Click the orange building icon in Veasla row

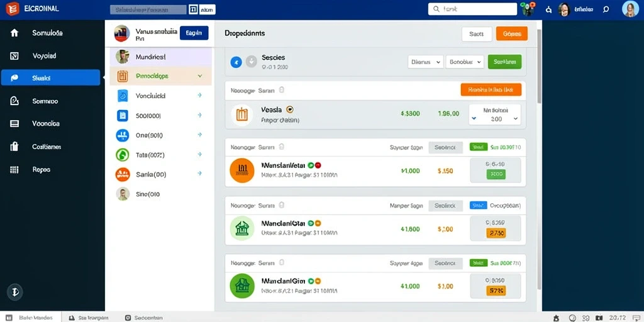tap(242, 115)
